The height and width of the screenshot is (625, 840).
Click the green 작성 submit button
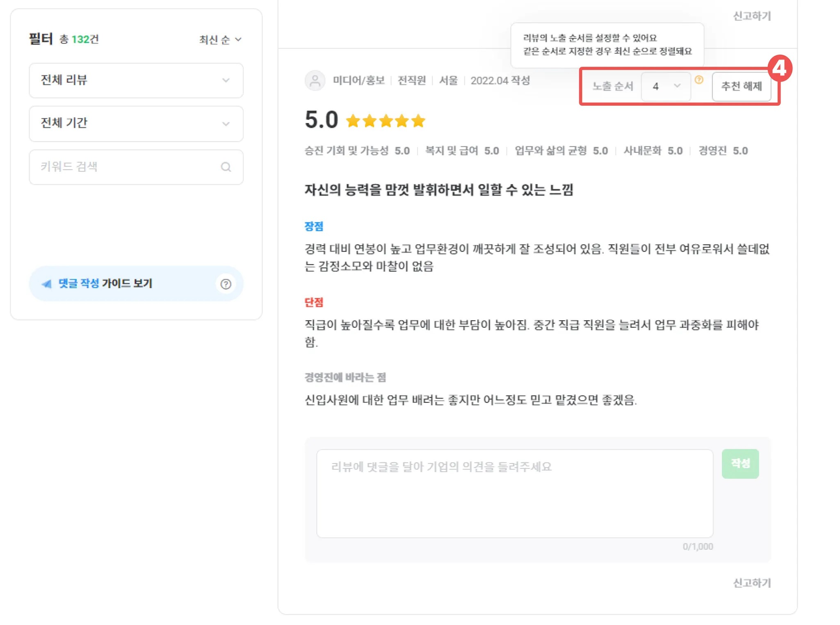point(740,464)
